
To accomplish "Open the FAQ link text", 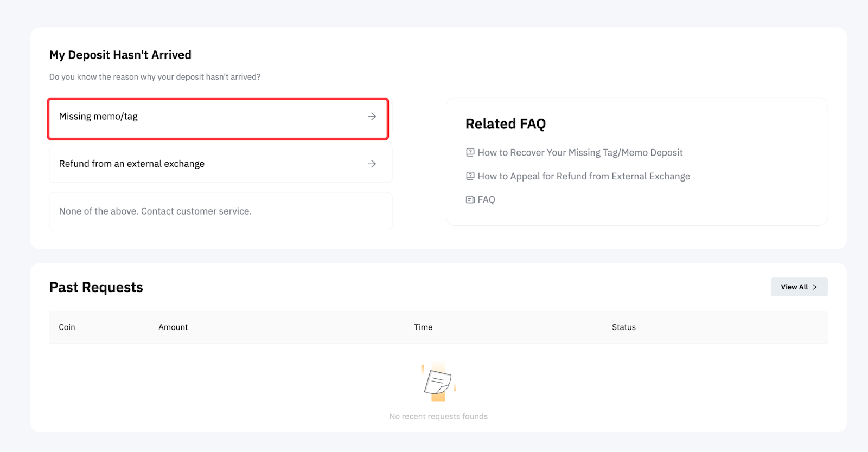I will (x=486, y=200).
